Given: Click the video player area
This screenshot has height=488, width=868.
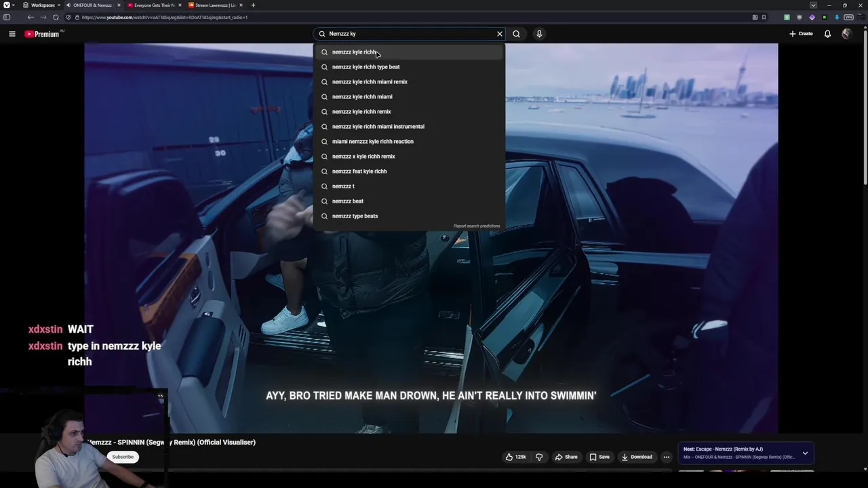Looking at the screenshot, I should click(431, 239).
